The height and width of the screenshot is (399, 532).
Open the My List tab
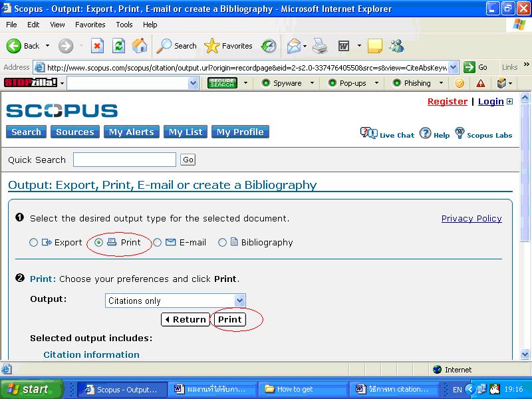point(186,132)
